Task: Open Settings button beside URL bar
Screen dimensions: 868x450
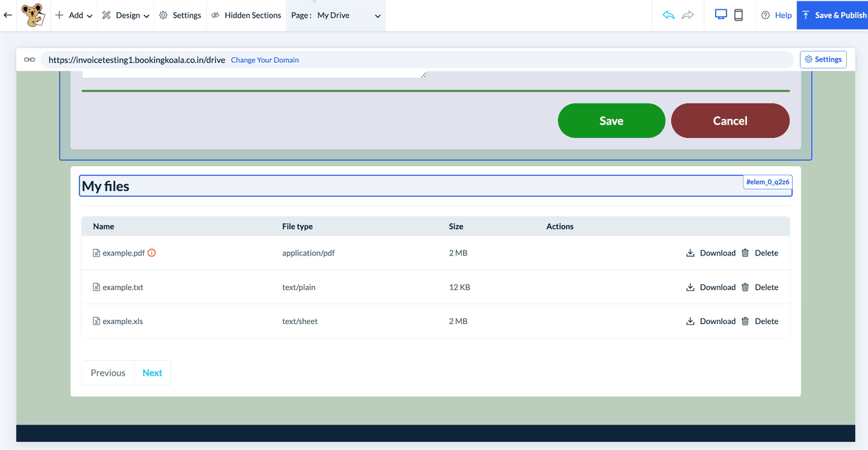Action: 823,59
